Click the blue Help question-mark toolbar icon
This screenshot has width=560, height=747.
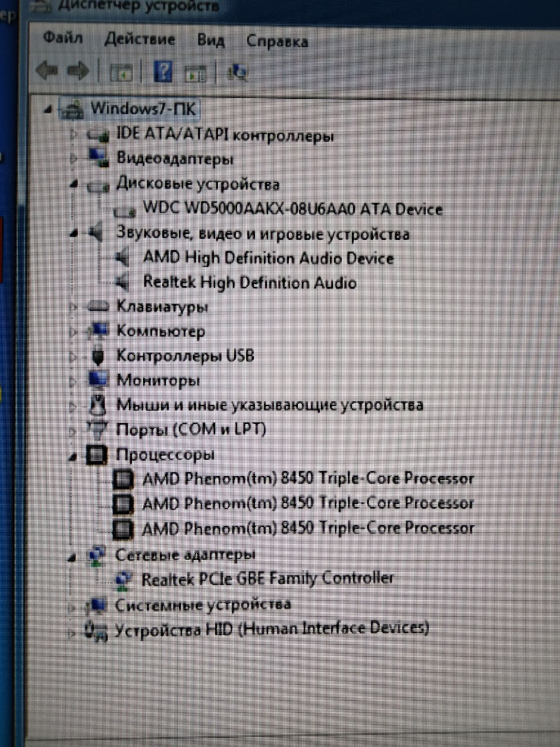pos(163,71)
